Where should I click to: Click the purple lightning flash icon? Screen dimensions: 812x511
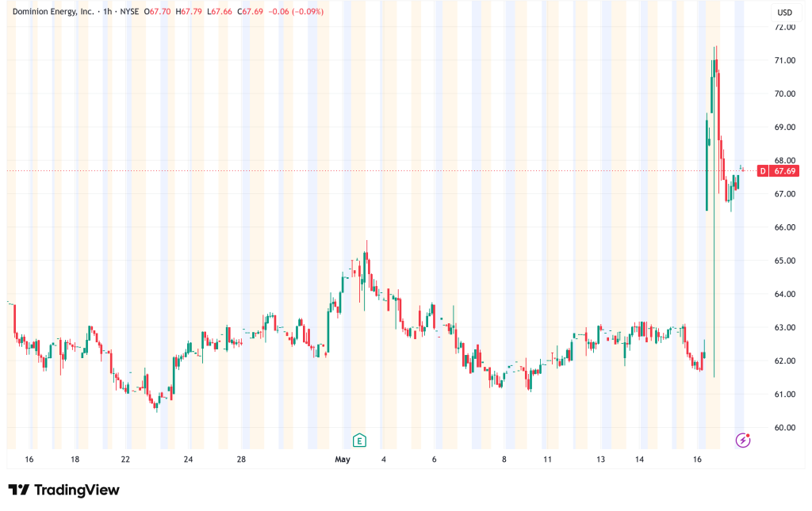coord(742,440)
